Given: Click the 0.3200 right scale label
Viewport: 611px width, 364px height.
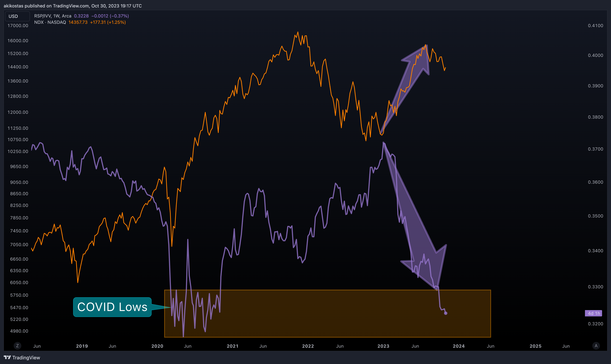Looking at the screenshot, I should point(596,324).
